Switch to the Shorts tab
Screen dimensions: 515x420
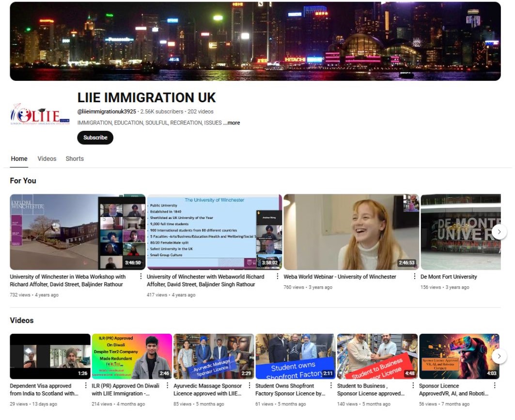(x=75, y=158)
